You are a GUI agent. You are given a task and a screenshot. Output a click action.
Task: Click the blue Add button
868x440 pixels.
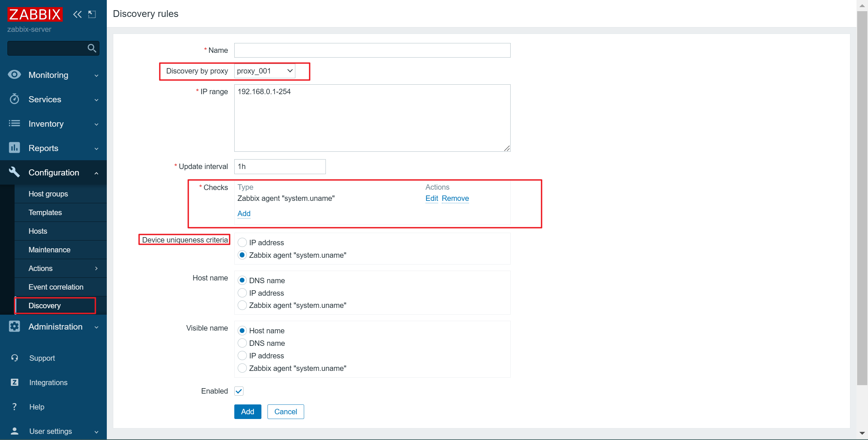[248, 412]
